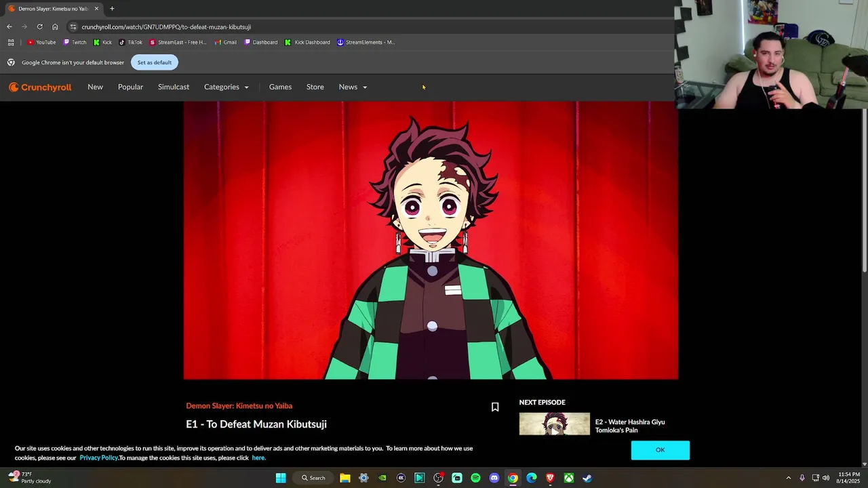Bookmark this episode to watchlist

coord(495,407)
